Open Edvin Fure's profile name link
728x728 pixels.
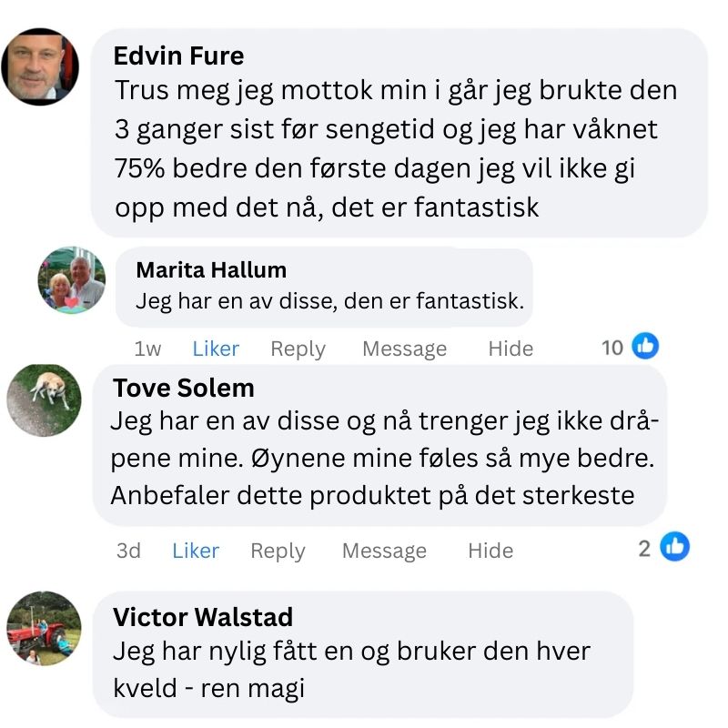(178, 56)
